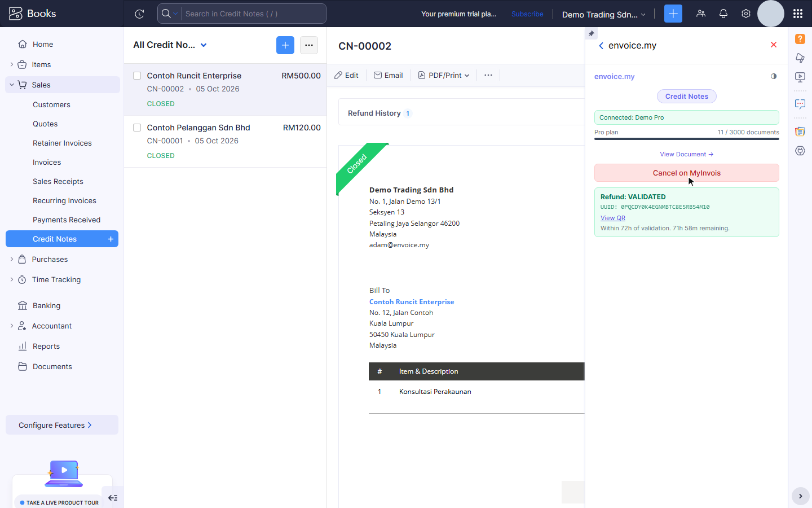Open the settings gear in top bar

pyautogui.click(x=746, y=14)
